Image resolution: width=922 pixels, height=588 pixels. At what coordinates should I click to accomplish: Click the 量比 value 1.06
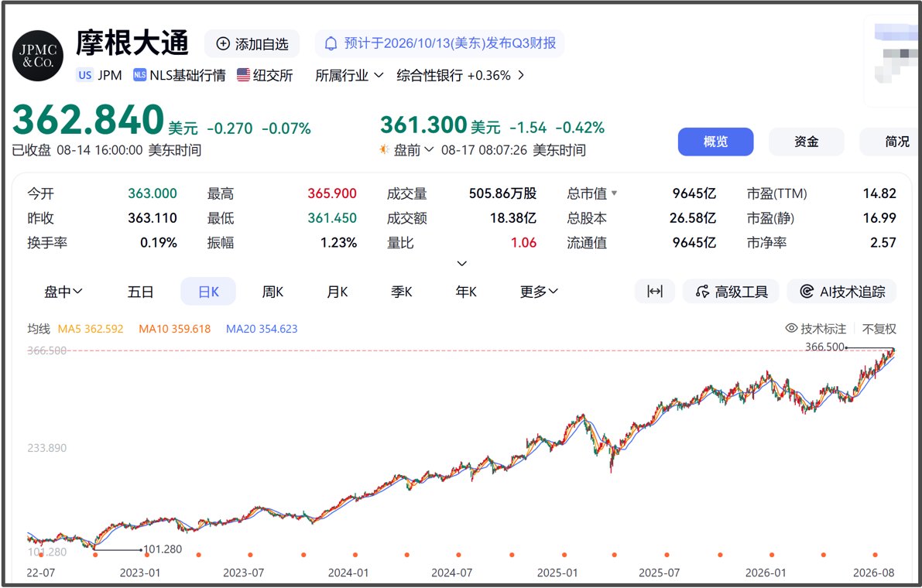coord(524,243)
